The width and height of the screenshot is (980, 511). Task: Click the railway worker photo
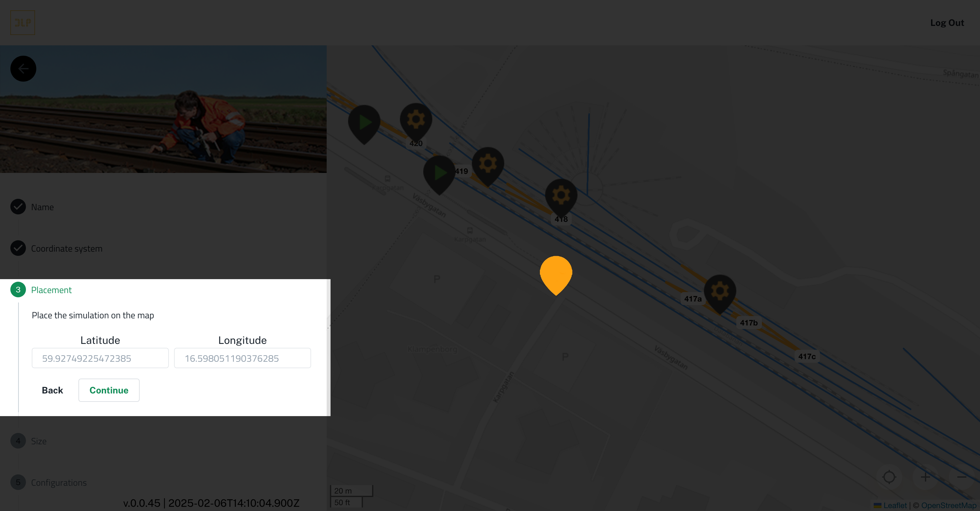(x=163, y=109)
